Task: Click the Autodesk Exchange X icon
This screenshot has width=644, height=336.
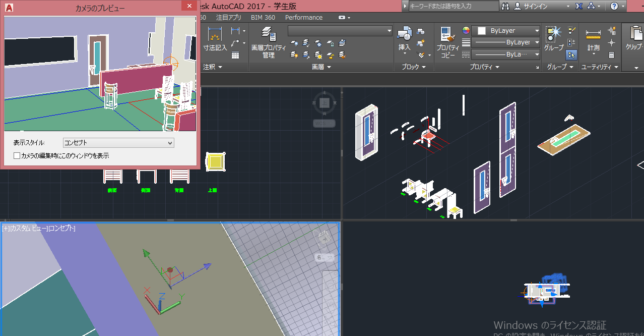Action: 579,6
